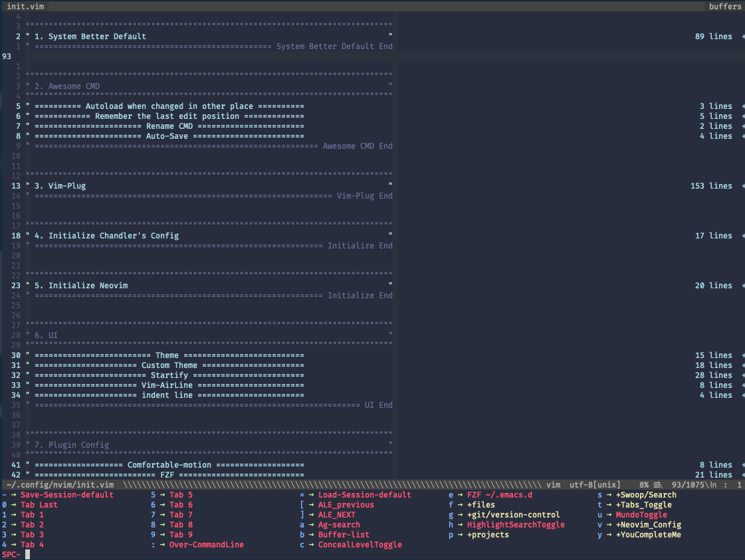The image size is (745, 560).
Task: Select the Ag-search menu entry
Action: (x=339, y=525)
